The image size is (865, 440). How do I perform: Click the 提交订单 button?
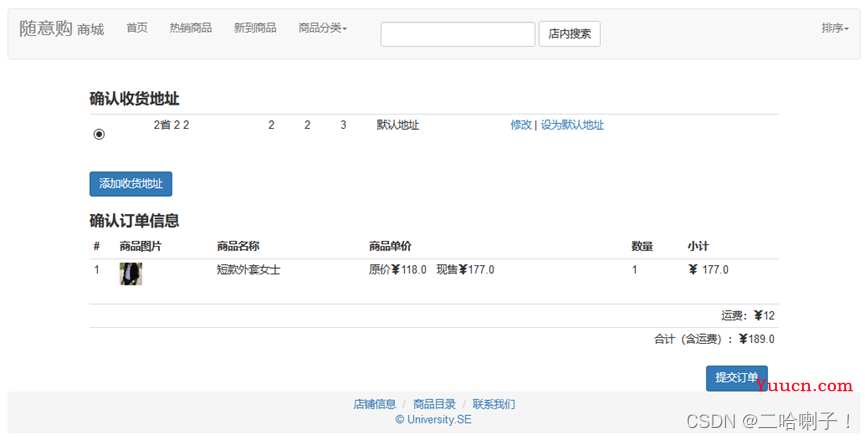[736, 378]
